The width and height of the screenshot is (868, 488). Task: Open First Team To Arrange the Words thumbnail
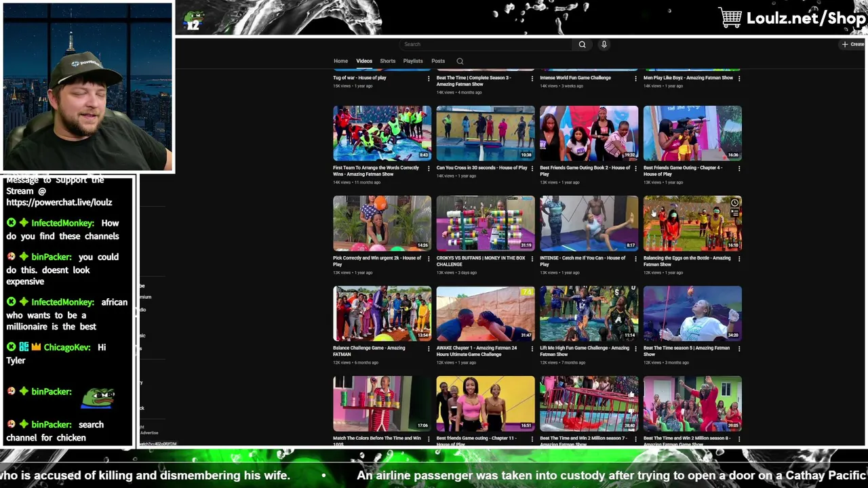point(382,133)
